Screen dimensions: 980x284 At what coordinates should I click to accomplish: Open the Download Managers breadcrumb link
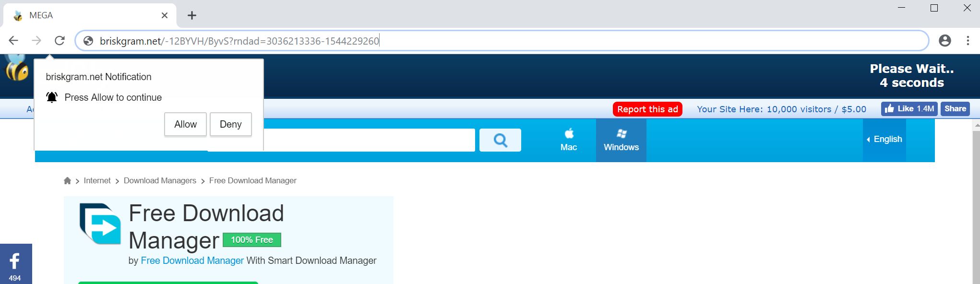(160, 180)
